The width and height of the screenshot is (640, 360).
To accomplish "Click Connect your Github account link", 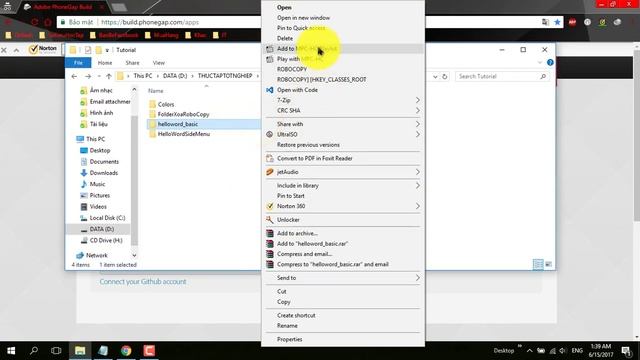I will 143,282.
